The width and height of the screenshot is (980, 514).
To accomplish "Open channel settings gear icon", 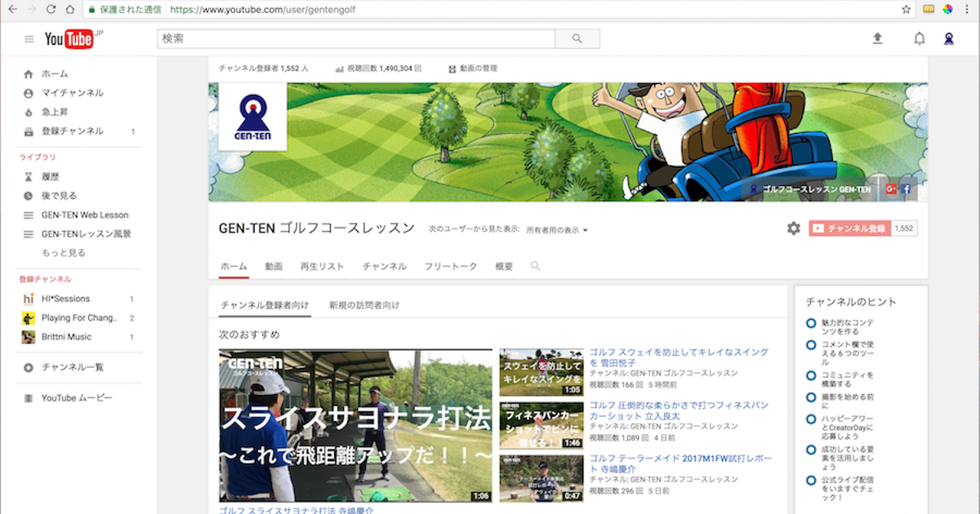I will click(794, 228).
